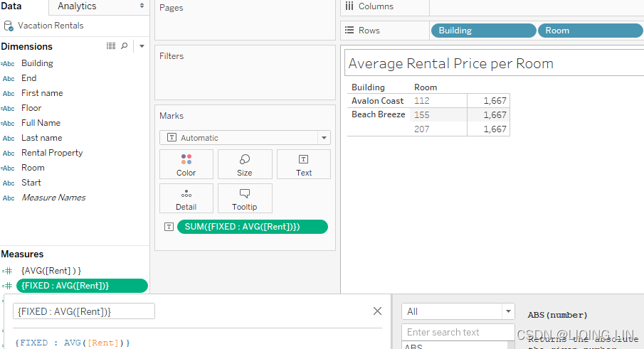This screenshot has height=349, width=644.
Task: Click the Building column header in view
Action: (x=368, y=87)
